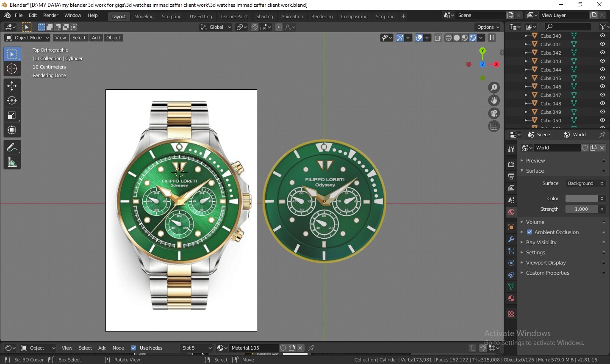Select the Annotate tool
Viewport: 610px width, 364px height.
pos(12,147)
